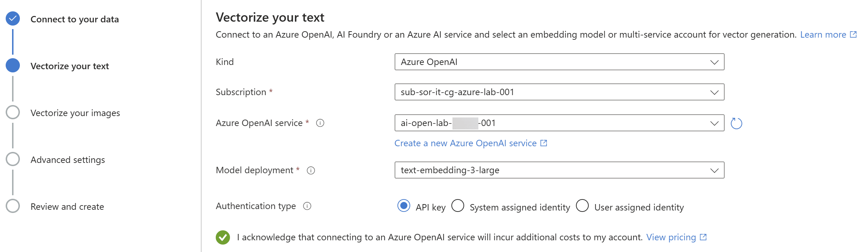Click the info icon next to Authentication type
The height and width of the screenshot is (252, 868).
tap(307, 206)
